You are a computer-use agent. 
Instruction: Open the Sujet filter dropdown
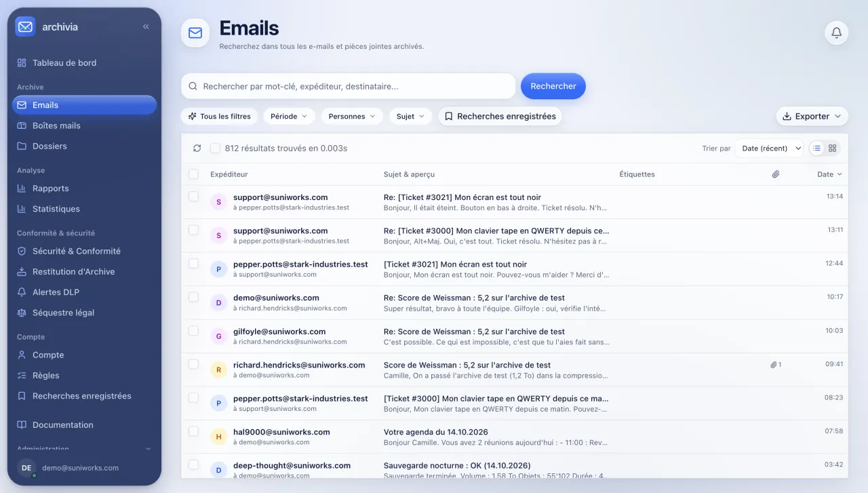[410, 116]
